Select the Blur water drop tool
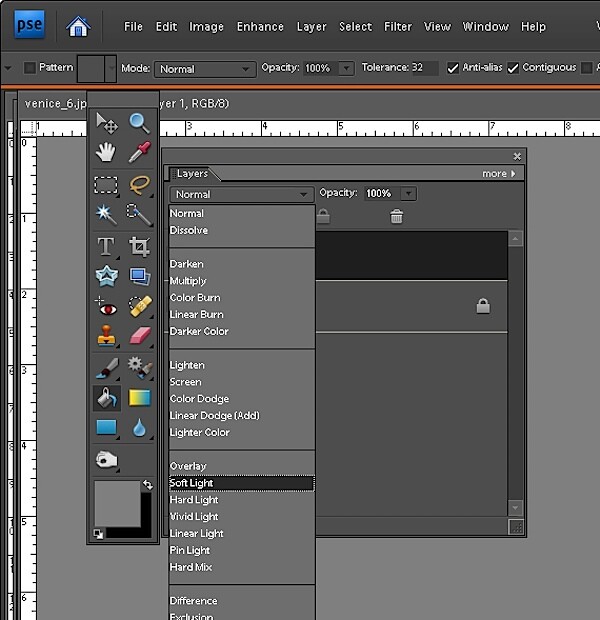 [x=139, y=428]
